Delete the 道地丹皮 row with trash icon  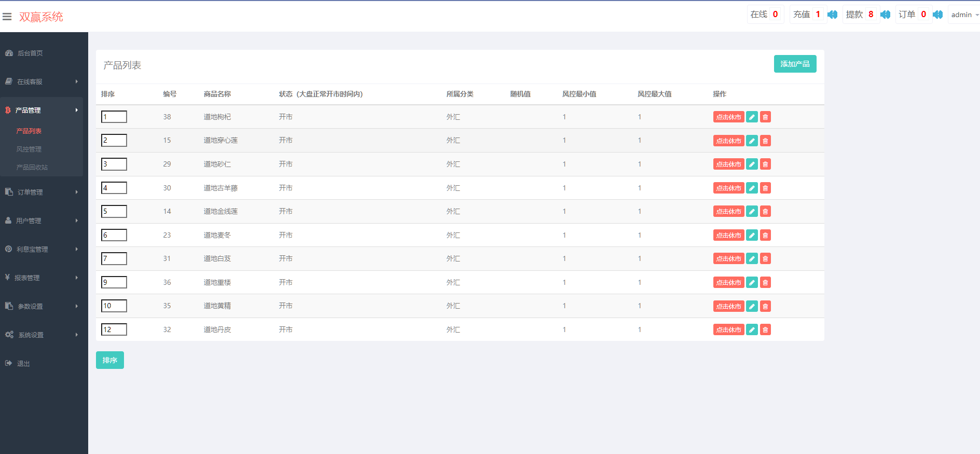click(765, 330)
